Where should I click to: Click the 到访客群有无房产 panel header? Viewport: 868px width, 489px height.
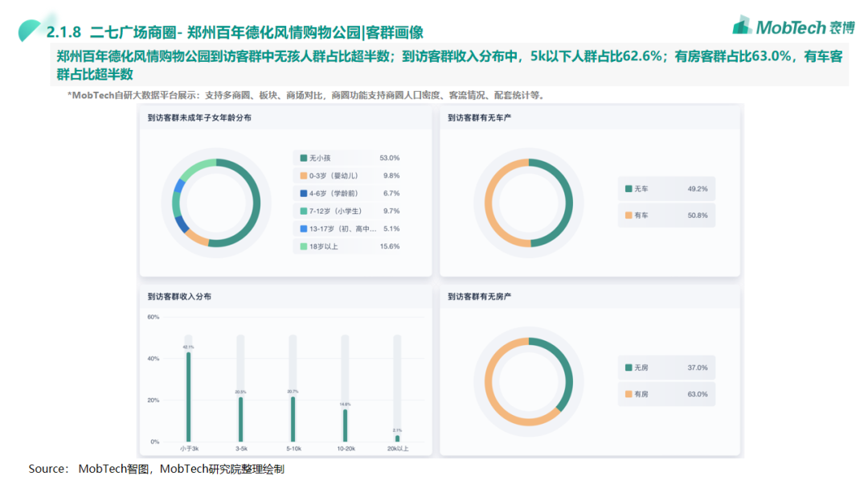[480, 297]
